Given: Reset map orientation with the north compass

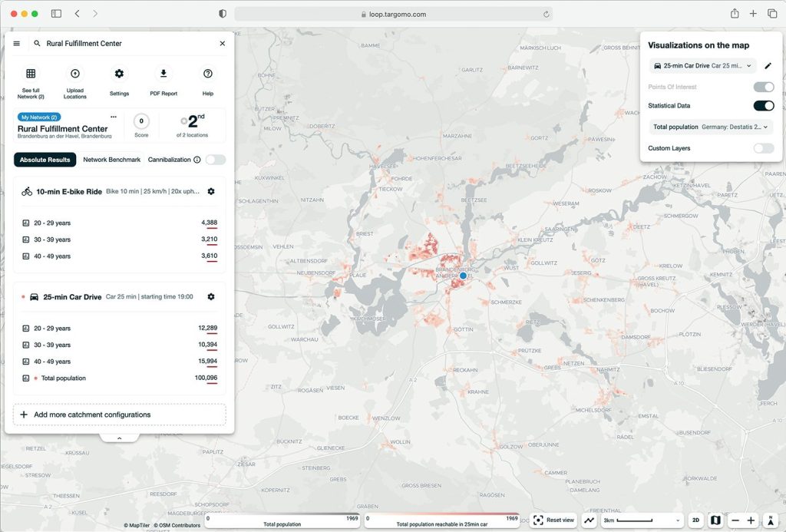Looking at the screenshot, I should pos(771,520).
